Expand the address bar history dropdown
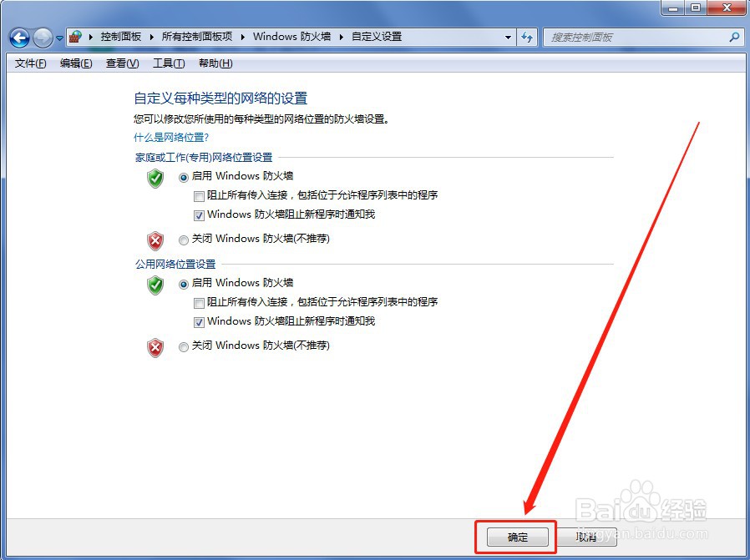The image size is (750, 560). (x=508, y=37)
